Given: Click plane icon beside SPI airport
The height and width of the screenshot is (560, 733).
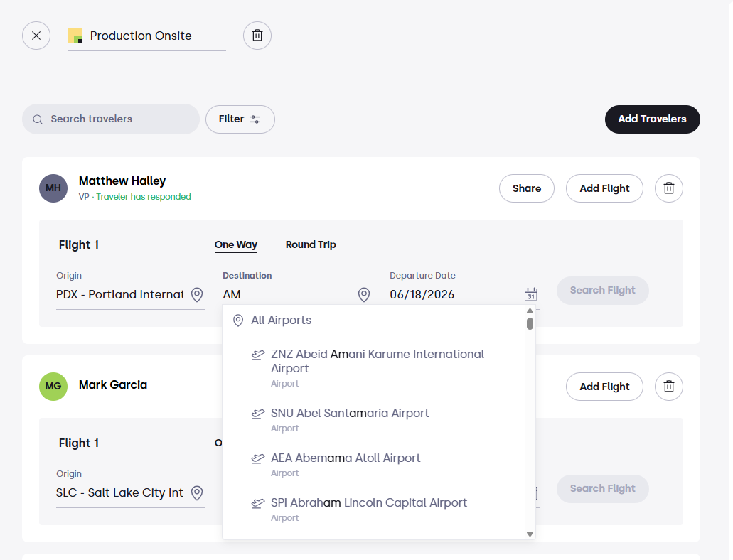Looking at the screenshot, I should pyautogui.click(x=258, y=503).
